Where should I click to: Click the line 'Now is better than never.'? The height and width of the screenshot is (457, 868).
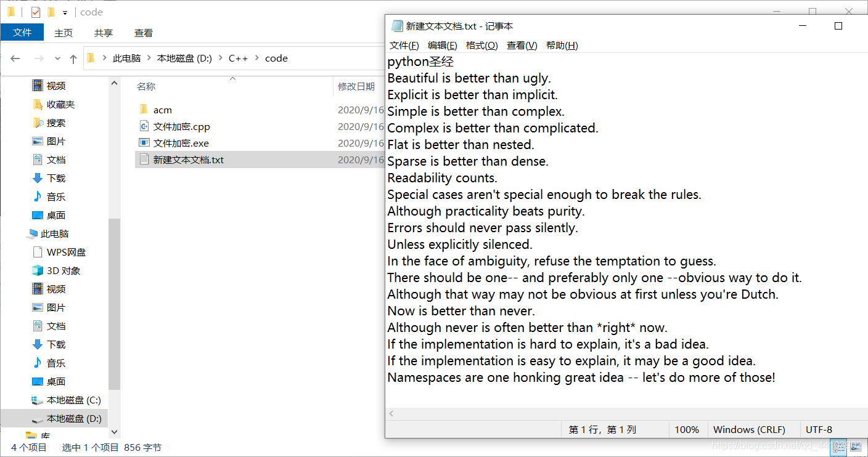[x=461, y=311]
